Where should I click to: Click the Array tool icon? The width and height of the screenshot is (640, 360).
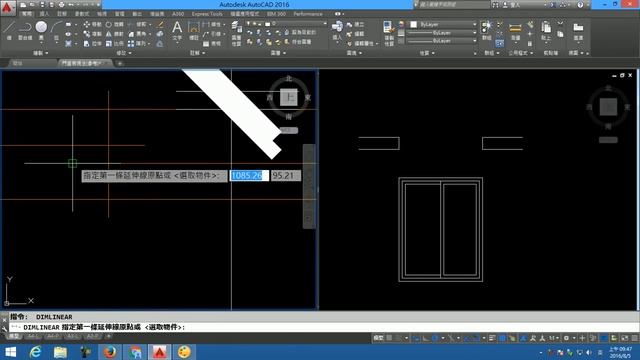[131, 43]
